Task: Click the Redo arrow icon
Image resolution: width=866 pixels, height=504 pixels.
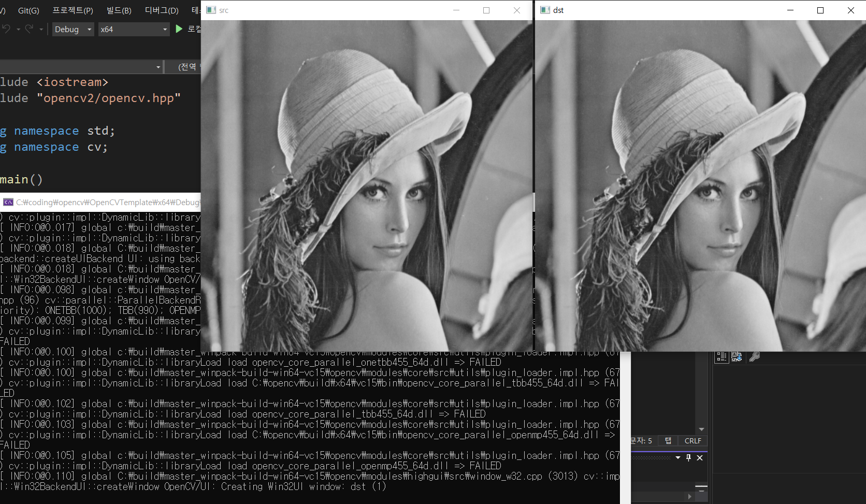Action: (30, 29)
